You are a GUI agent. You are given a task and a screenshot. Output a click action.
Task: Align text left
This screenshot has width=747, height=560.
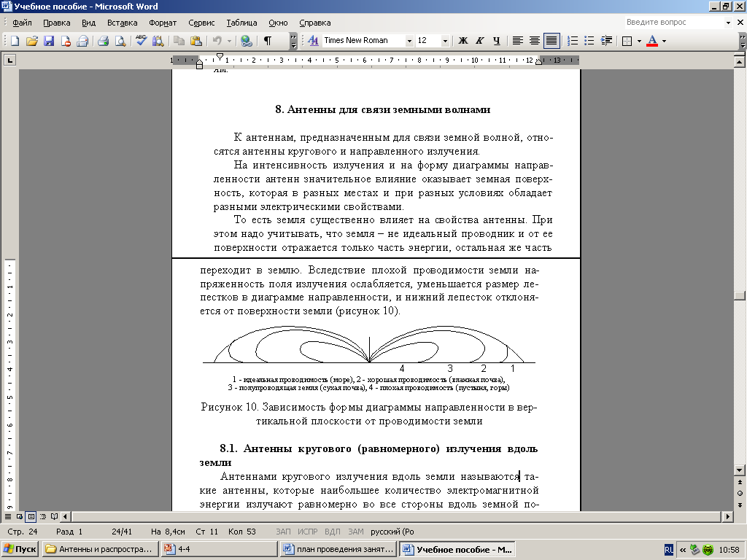coord(517,41)
